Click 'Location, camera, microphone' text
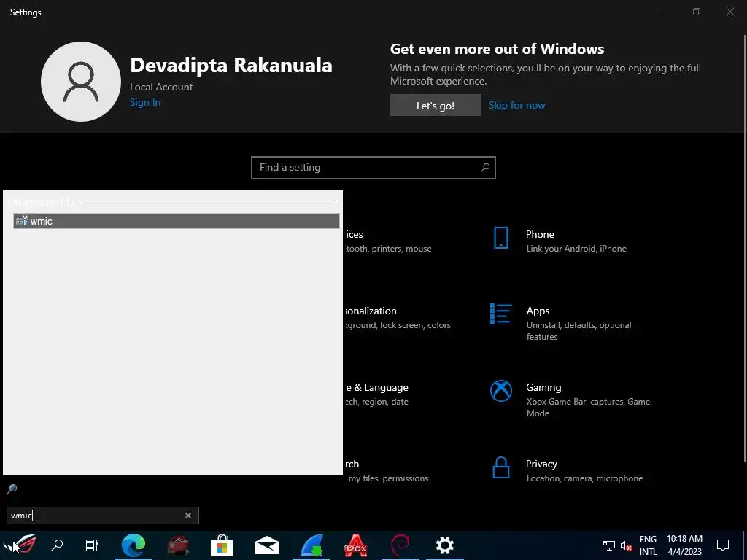 tap(584, 478)
